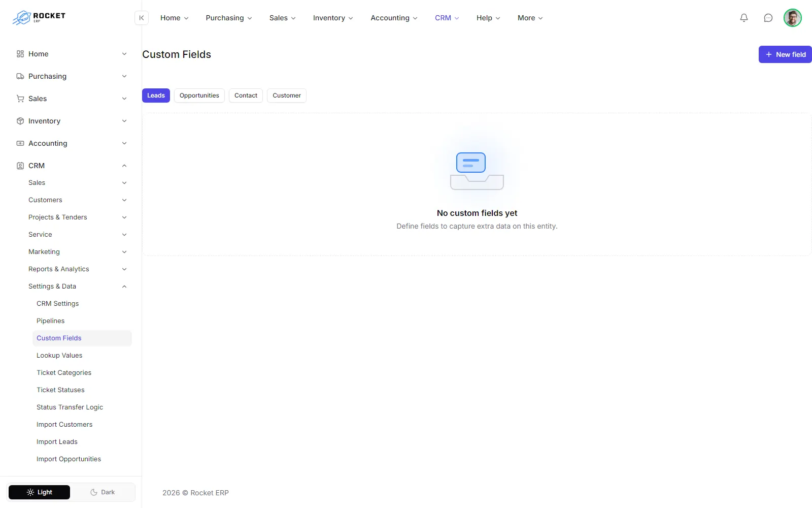Click the Rocket ERP logo
This screenshot has width=812, height=508.
[39, 17]
